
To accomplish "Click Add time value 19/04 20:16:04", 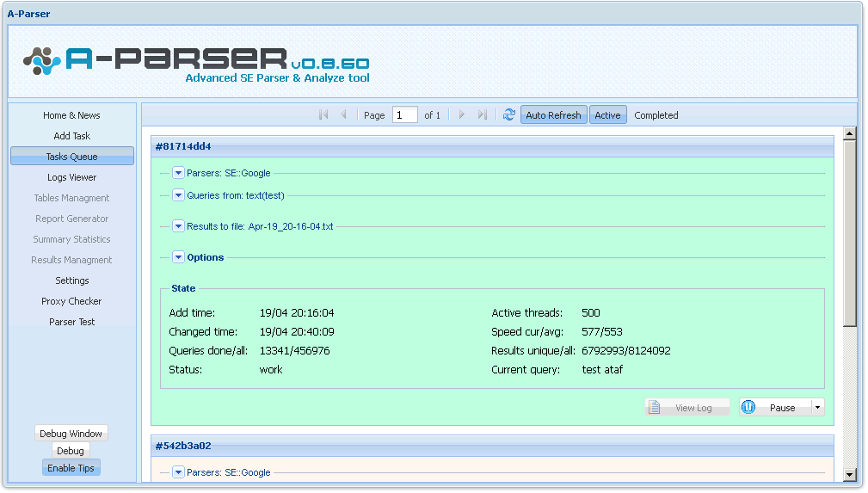I will pos(297,313).
